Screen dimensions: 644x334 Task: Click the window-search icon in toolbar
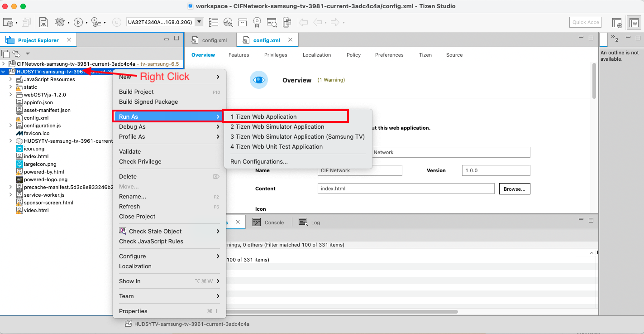(272, 22)
